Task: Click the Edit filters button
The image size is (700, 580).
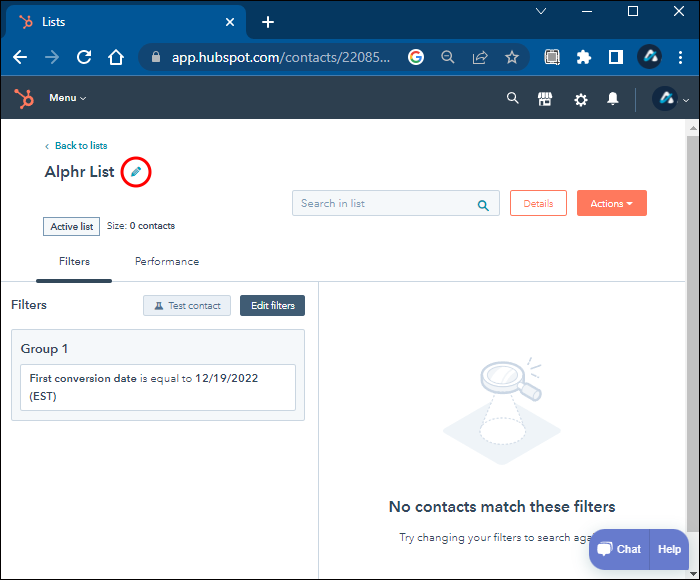Action: click(272, 305)
